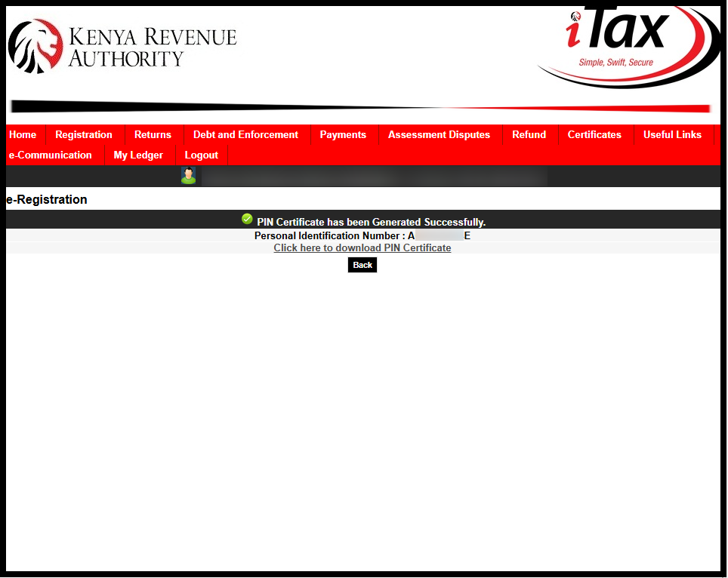Open the Debt and Enforcement menu

tap(245, 134)
